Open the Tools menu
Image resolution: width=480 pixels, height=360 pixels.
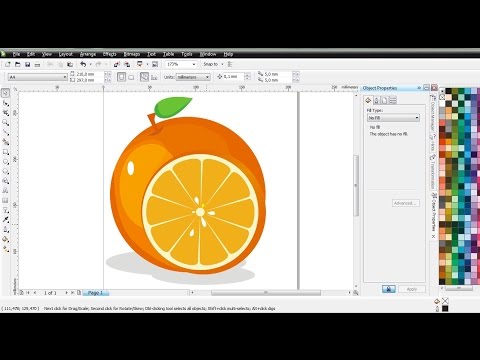coord(187,54)
